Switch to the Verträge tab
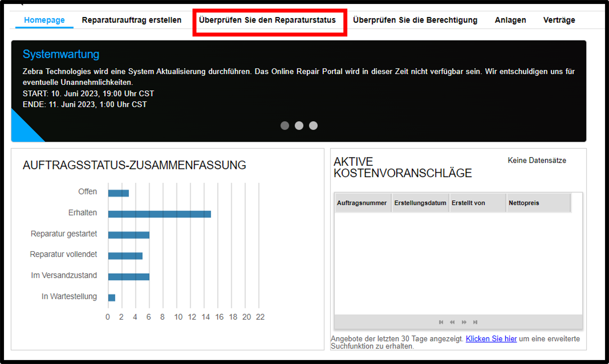 (559, 20)
